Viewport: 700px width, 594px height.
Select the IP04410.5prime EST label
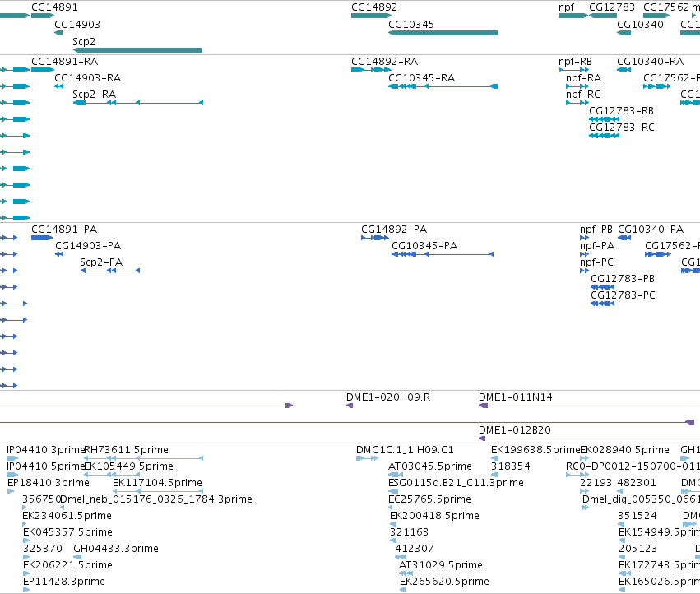tap(45, 466)
